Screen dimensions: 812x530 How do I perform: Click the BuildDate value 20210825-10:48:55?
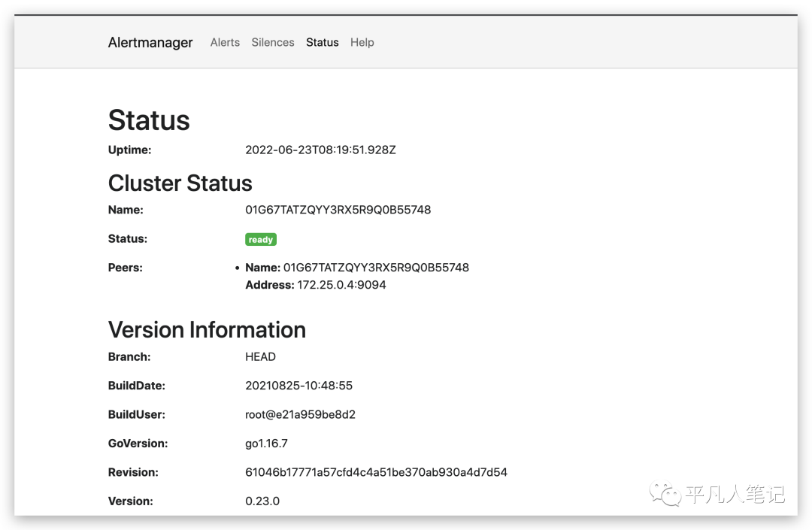(298, 386)
